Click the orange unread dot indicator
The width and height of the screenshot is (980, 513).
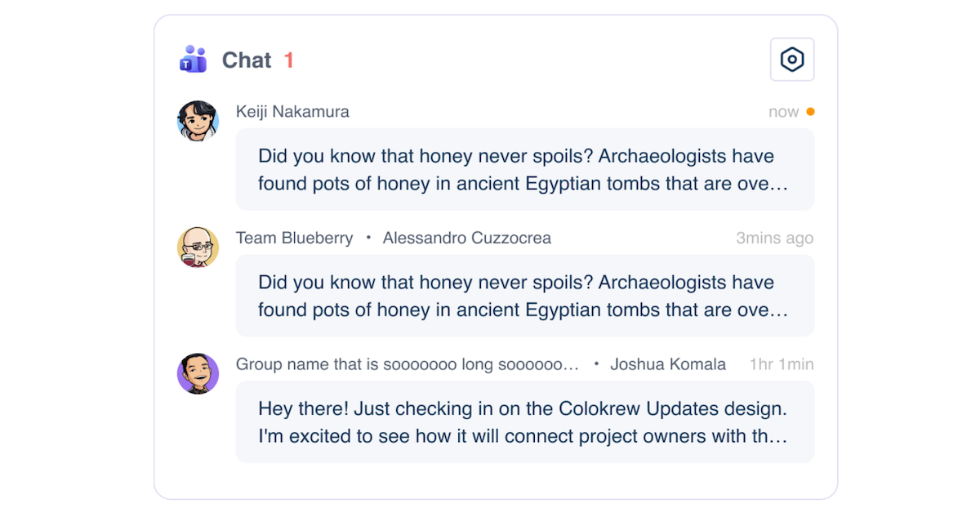click(x=810, y=112)
